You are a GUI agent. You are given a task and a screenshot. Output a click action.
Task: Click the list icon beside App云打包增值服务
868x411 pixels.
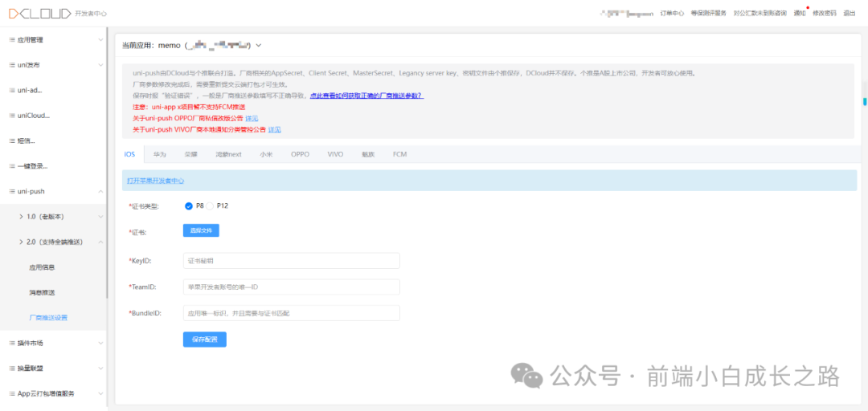coord(12,394)
